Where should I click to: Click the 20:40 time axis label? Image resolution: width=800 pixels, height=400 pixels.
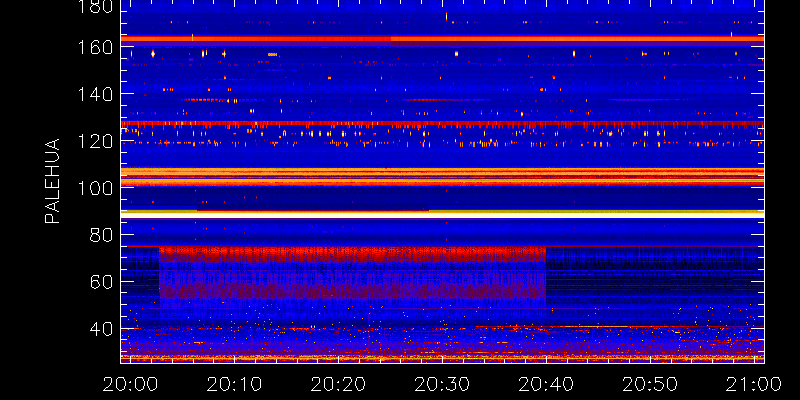[x=546, y=384]
